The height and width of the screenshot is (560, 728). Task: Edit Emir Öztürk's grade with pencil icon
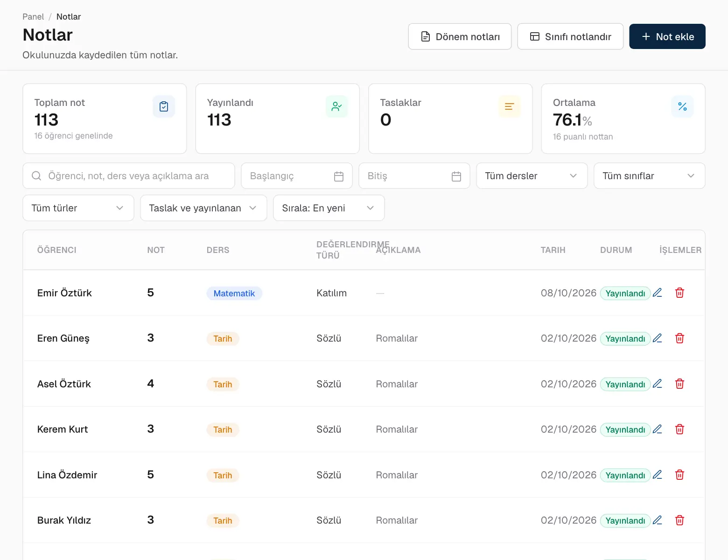[657, 293]
